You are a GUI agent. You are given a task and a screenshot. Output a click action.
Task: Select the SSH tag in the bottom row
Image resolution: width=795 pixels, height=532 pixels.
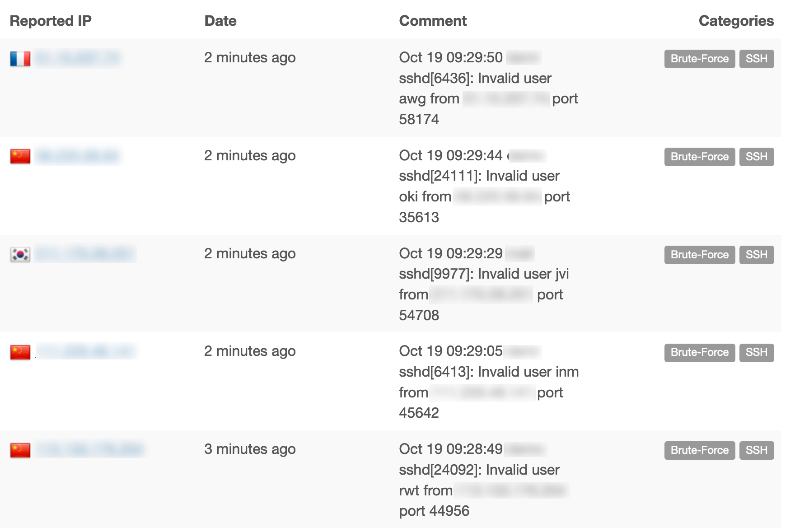pyautogui.click(x=757, y=450)
